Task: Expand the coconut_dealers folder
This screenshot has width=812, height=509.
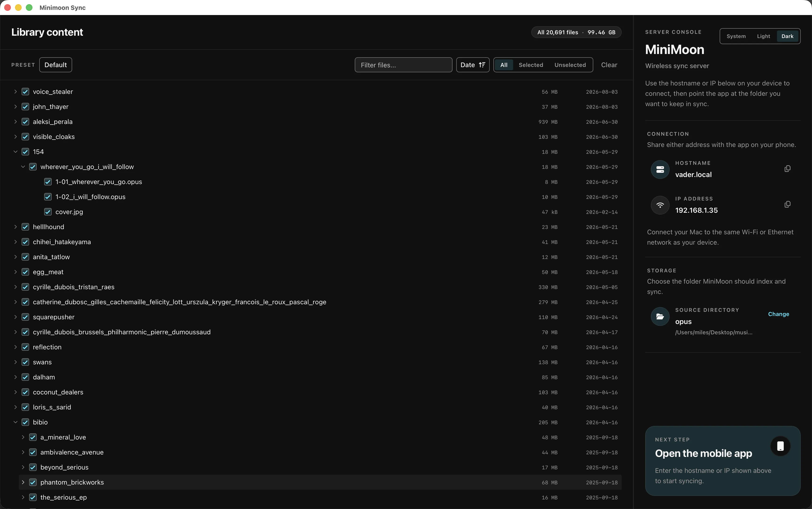Action: point(16,392)
